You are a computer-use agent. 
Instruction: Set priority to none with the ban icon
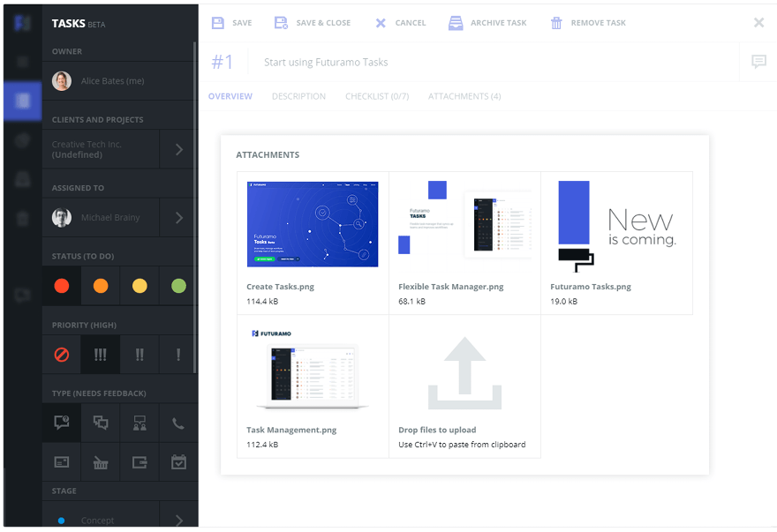coord(62,355)
